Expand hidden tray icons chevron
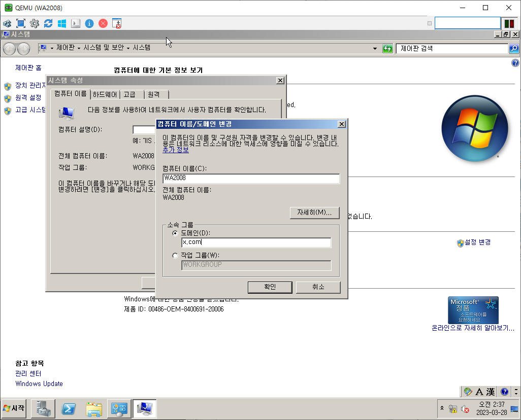 (442, 408)
